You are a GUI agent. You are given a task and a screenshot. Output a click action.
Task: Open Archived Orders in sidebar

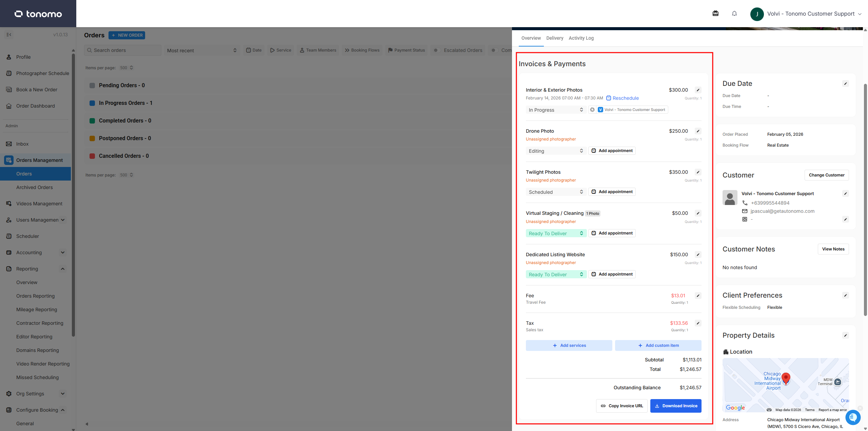click(35, 187)
